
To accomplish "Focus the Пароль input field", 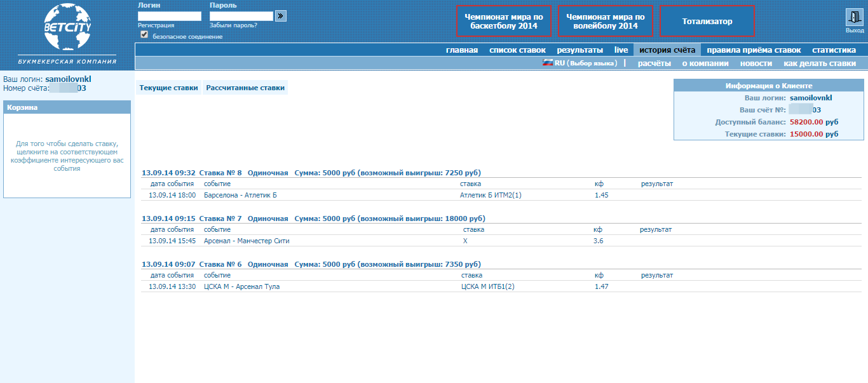I will click(241, 17).
